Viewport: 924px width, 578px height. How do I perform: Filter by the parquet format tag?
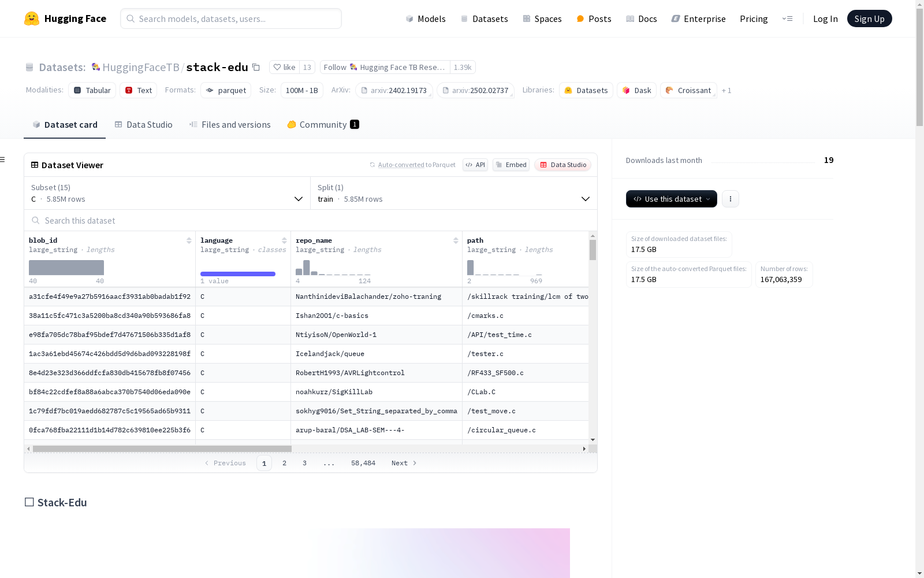[226, 90]
